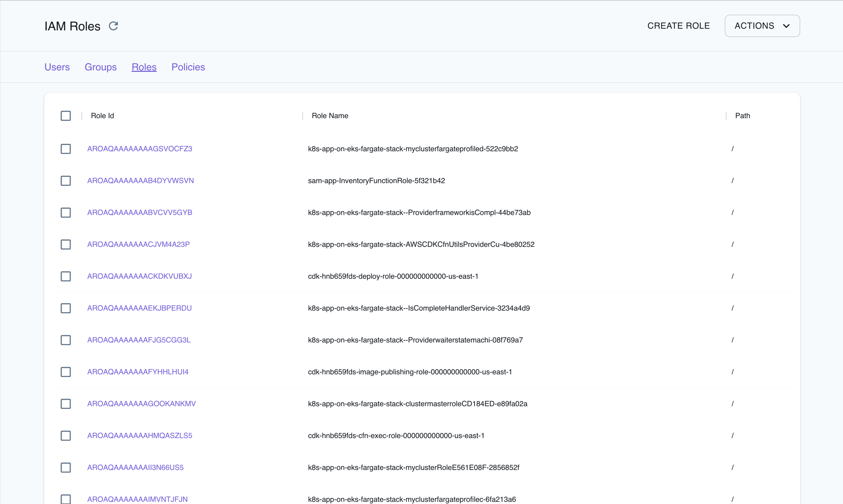View details of role AROAQAAAAAAAFYHHLHUI4
Image resolution: width=843 pixels, height=504 pixels.
point(138,372)
